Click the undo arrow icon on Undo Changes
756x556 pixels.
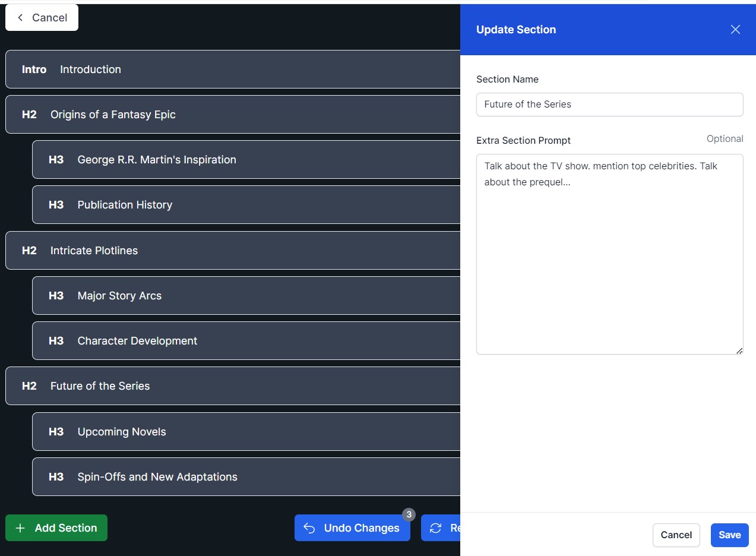(309, 527)
